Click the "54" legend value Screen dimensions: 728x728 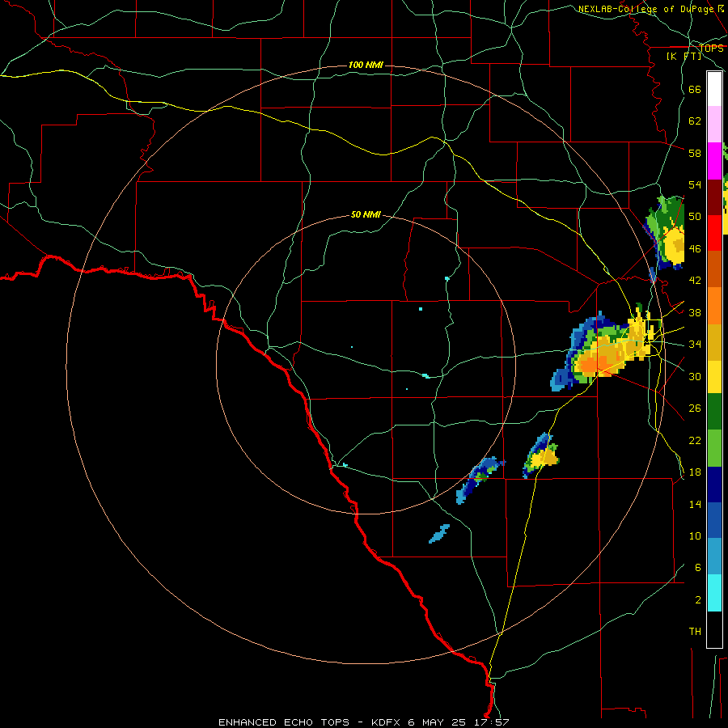click(x=695, y=184)
